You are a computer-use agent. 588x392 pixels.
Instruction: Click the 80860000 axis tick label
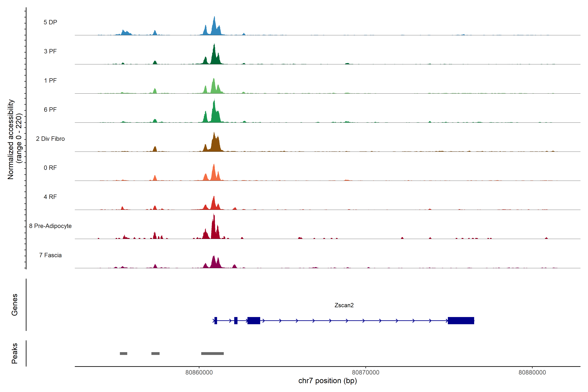click(x=199, y=373)
